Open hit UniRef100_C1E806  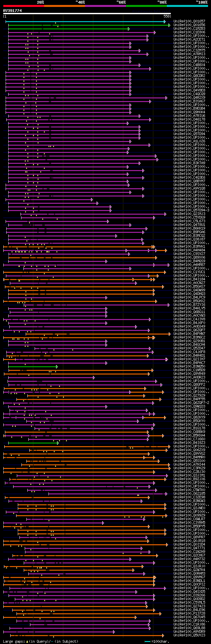(x=189, y=32)
